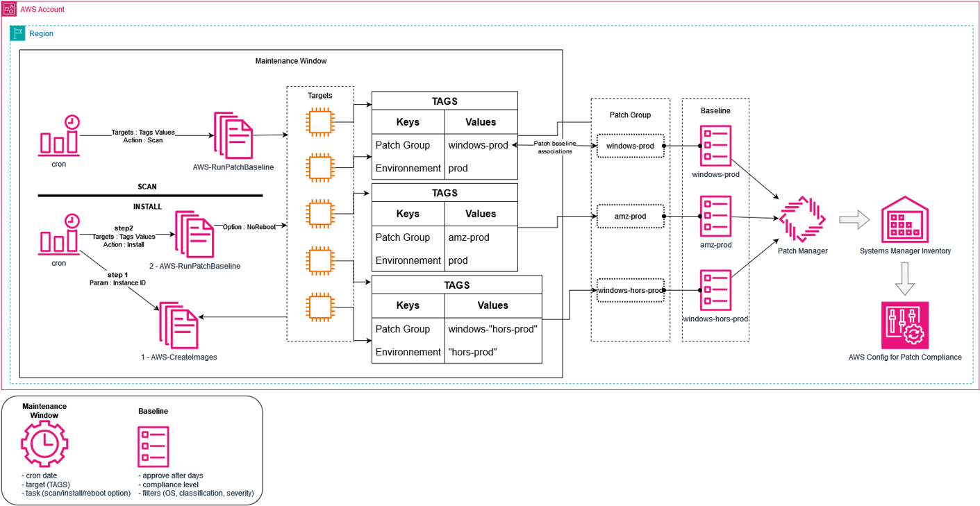Click the AWS Account icon
The image size is (980, 506).
tap(9, 9)
